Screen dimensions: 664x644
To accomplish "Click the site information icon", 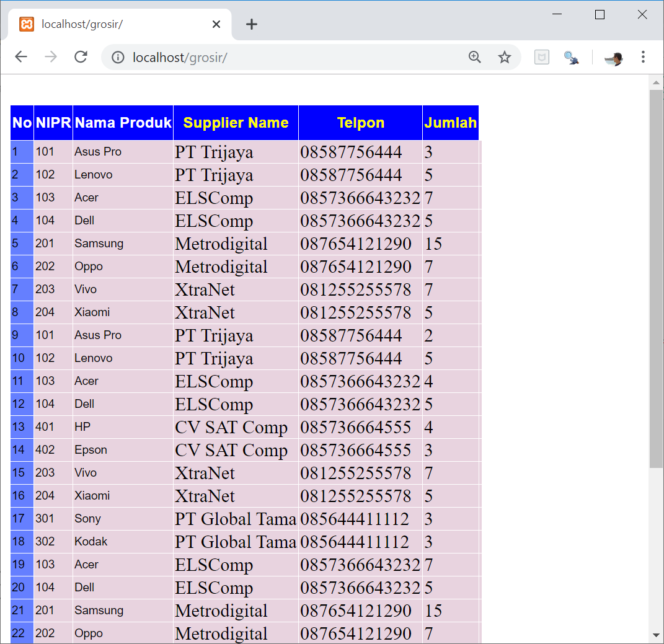I will [x=118, y=56].
